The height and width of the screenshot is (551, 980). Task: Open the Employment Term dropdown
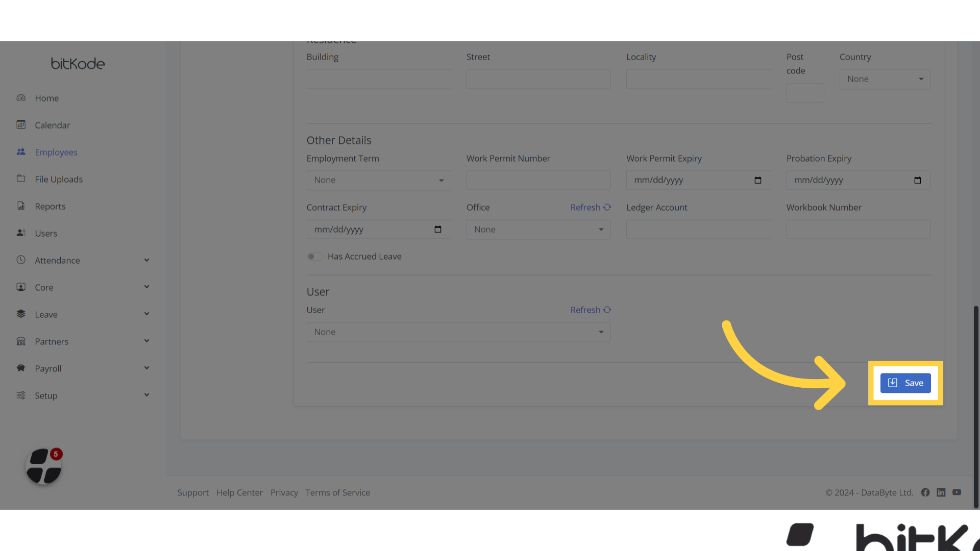[x=378, y=180]
